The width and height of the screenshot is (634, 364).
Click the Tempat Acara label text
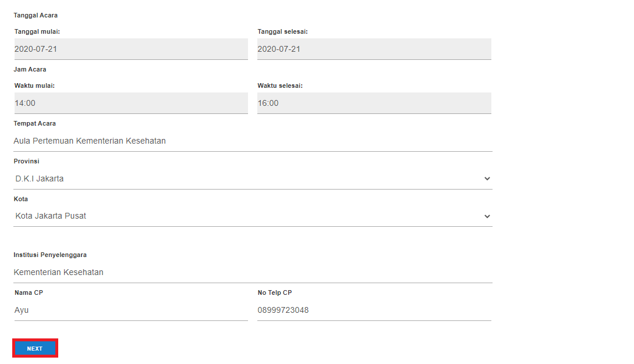(x=35, y=123)
